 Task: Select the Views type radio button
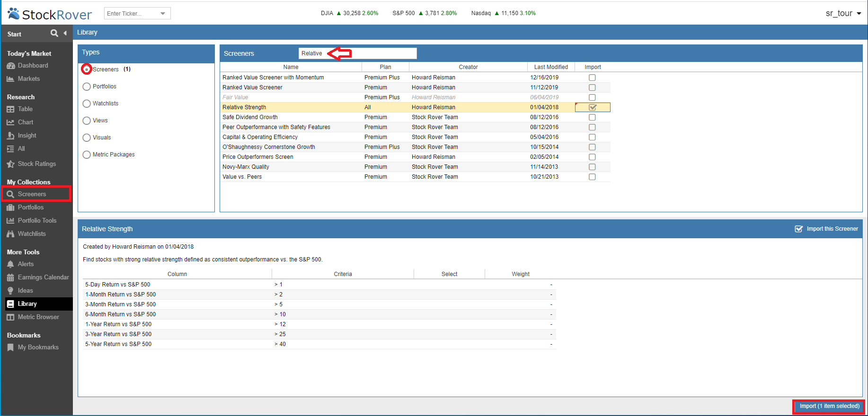point(87,121)
